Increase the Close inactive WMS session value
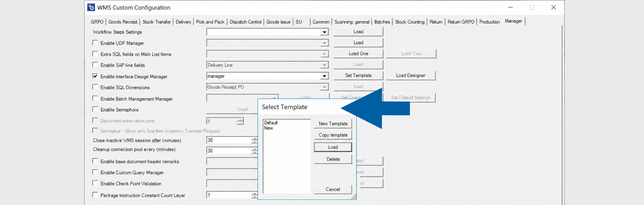Viewport: 644px width, 205px height. click(x=255, y=139)
